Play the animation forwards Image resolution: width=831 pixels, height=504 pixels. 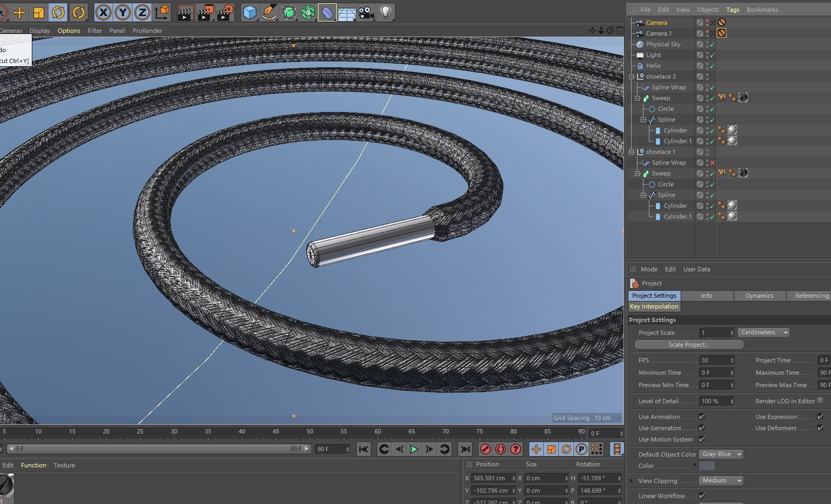click(x=414, y=449)
